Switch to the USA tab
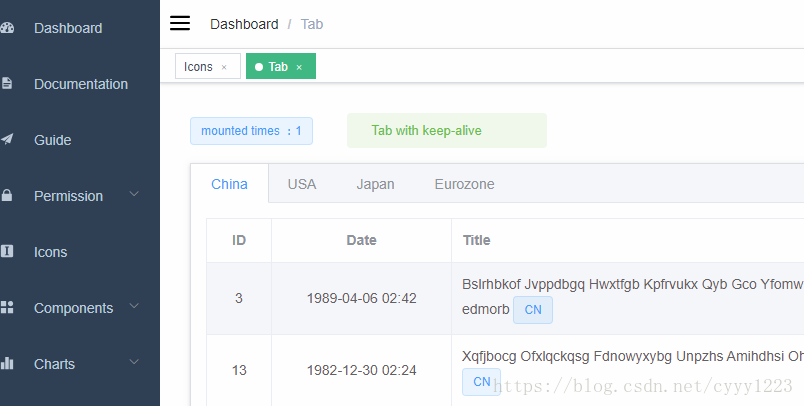Image resolution: width=804 pixels, height=406 pixels. coord(302,184)
